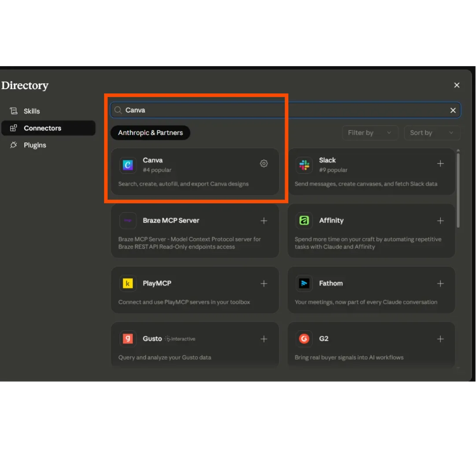
Task: Click the red Gusto logo icon
Action: tap(127, 338)
